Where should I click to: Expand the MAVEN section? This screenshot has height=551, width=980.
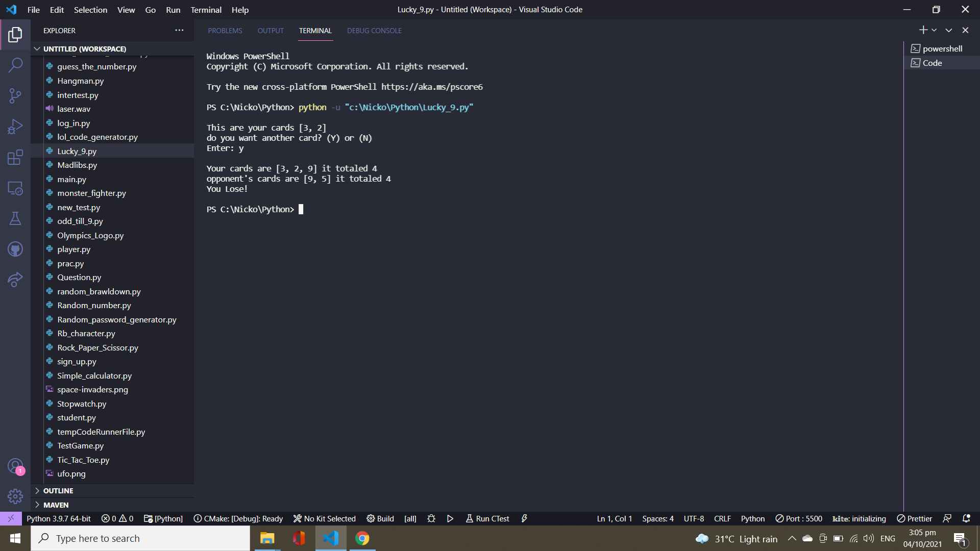point(55,505)
